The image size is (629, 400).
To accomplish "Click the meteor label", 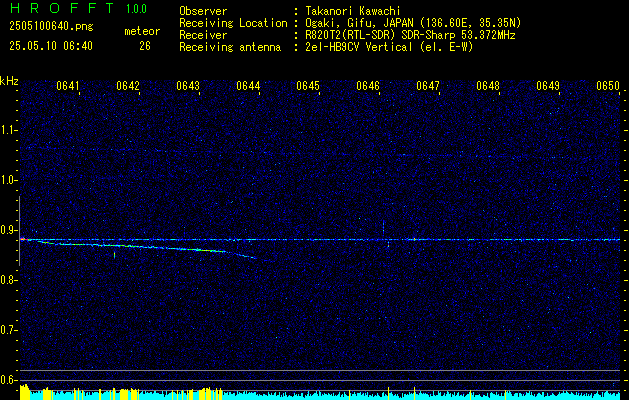I will 142,31.
